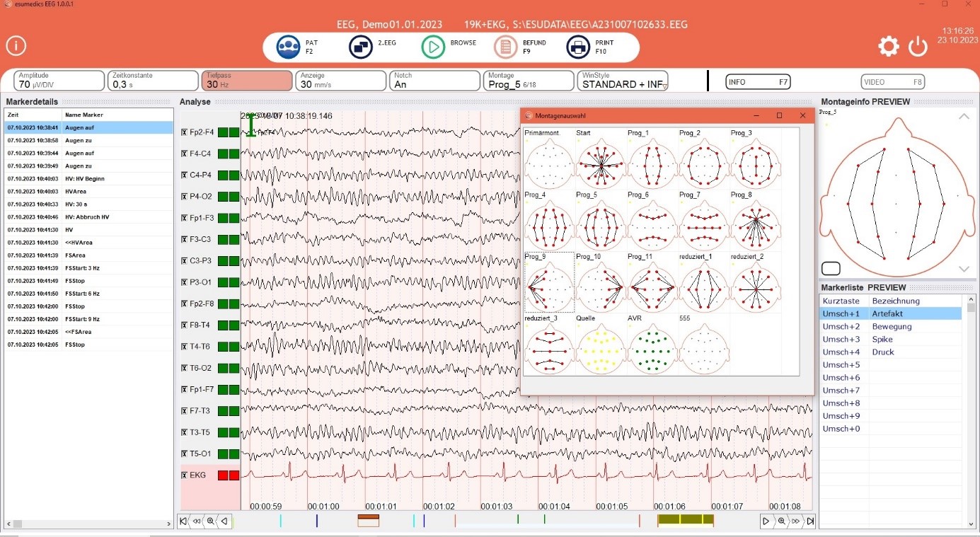The height and width of the screenshot is (537, 980).
Task: Open patient management via the PAT F2 icon
Action: (x=289, y=46)
